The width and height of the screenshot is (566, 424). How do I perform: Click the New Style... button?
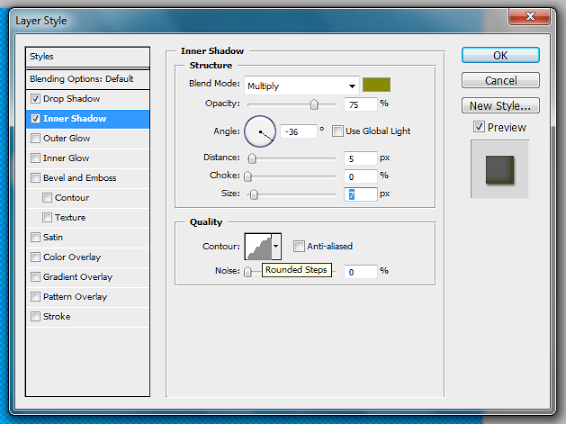point(501,106)
